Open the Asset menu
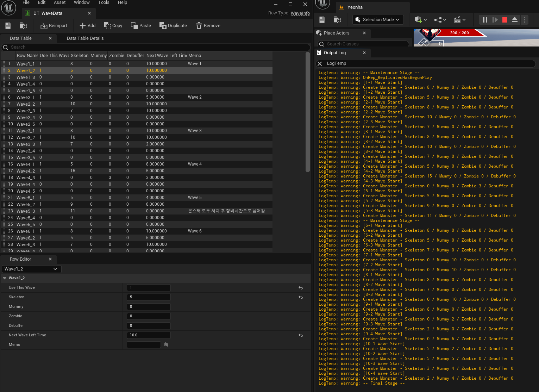 click(x=60, y=2)
